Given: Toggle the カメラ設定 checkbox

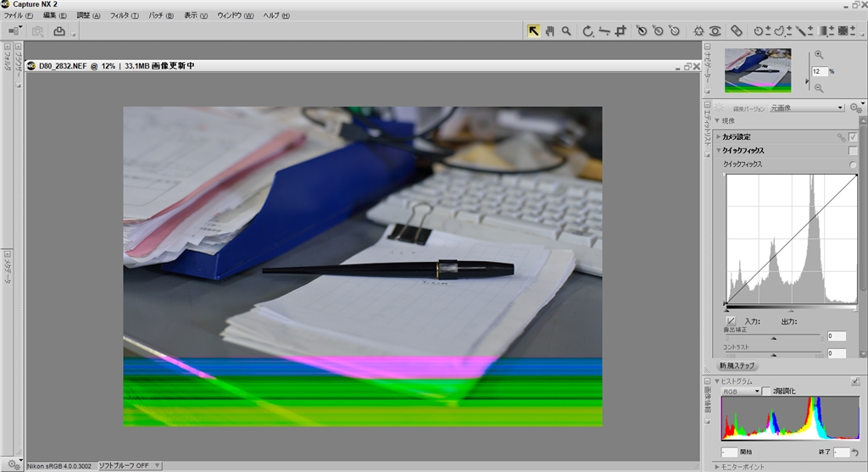Looking at the screenshot, I should click(853, 136).
